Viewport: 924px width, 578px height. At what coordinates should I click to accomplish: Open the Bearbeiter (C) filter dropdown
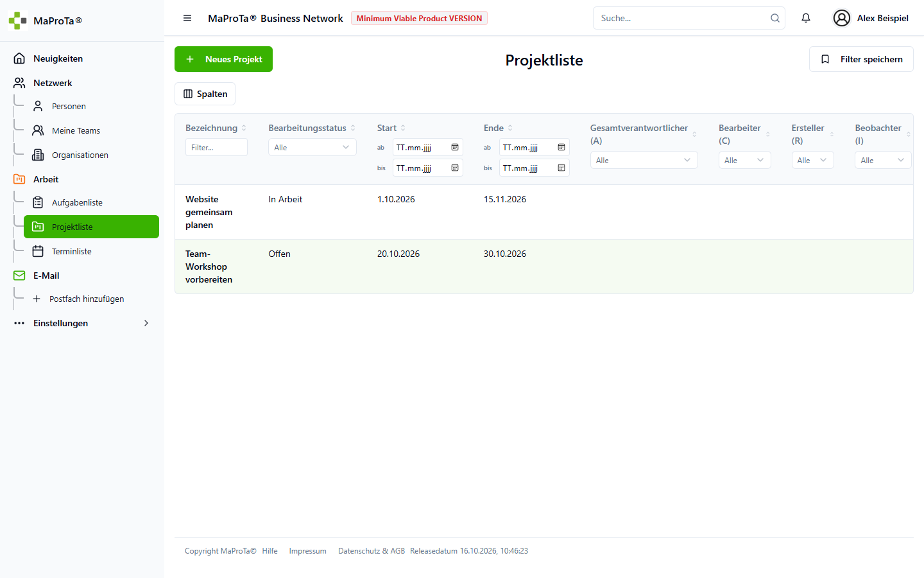pos(745,160)
